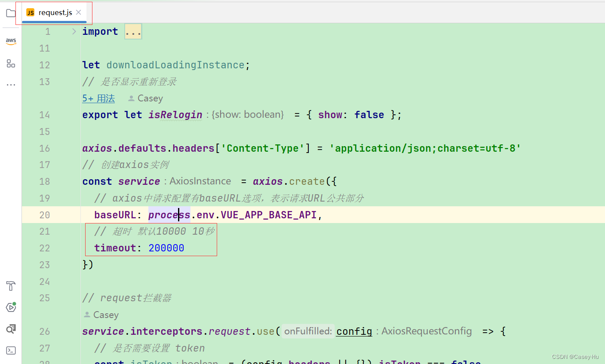This screenshot has width=605, height=364.
Task: Open the Services run tool window
Action: (11, 307)
